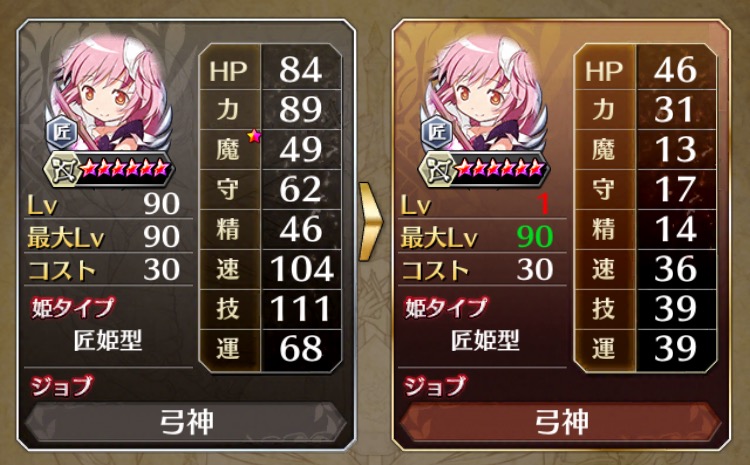Select the 弓神 job bar on left card
This screenshot has height=465, width=750.
[x=186, y=422]
